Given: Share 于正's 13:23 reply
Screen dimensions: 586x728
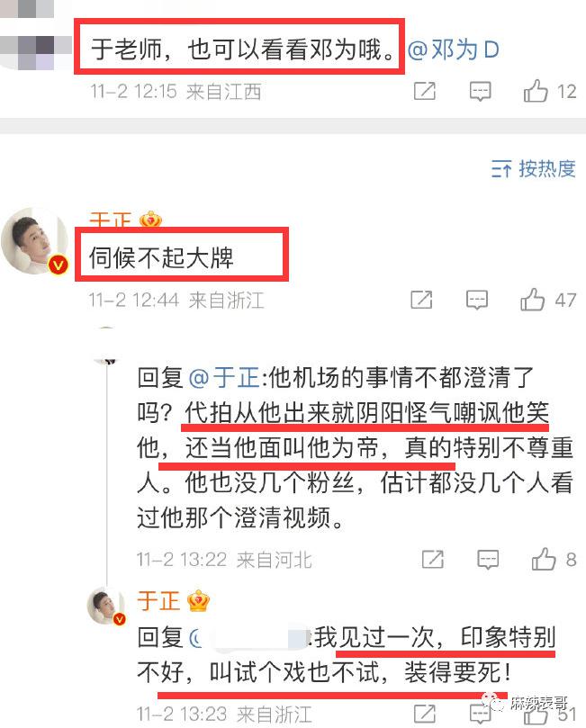Looking at the screenshot, I should point(424,714).
